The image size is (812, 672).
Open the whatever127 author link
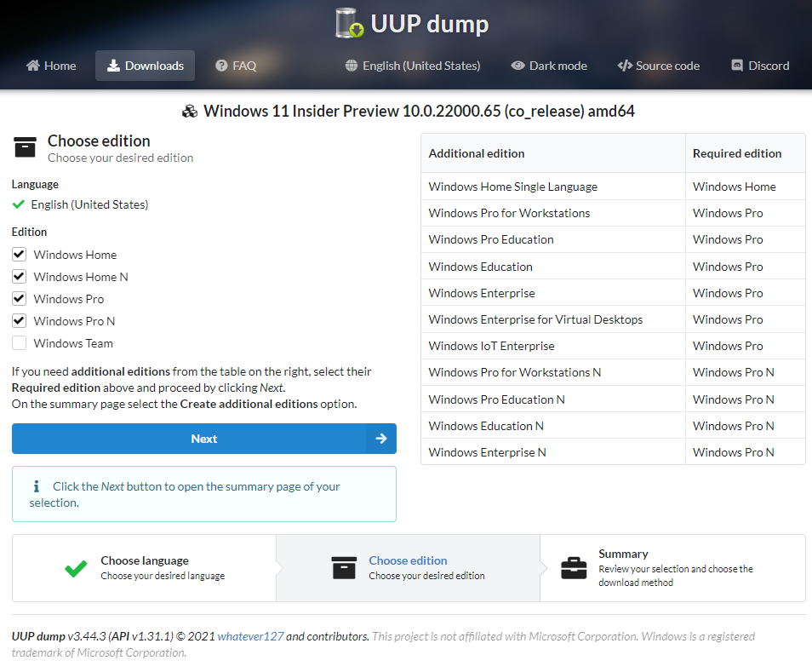pyautogui.click(x=250, y=636)
